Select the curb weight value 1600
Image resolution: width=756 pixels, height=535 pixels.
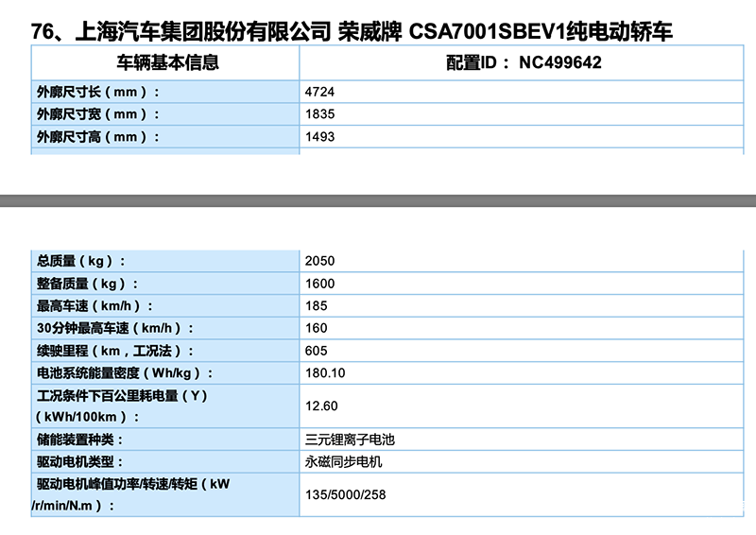[x=320, y=284]
